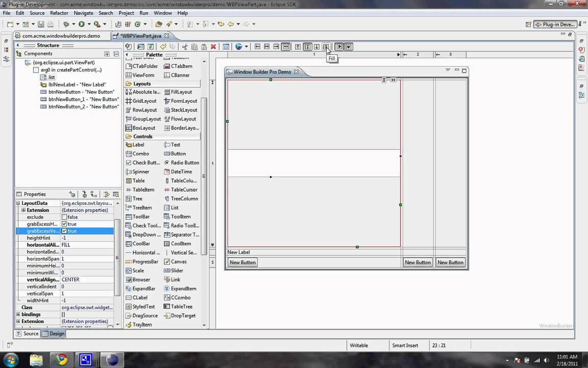Click the Show advanced properties icon in the Properties header
The image size is (588, 368).
coord(107,194)
